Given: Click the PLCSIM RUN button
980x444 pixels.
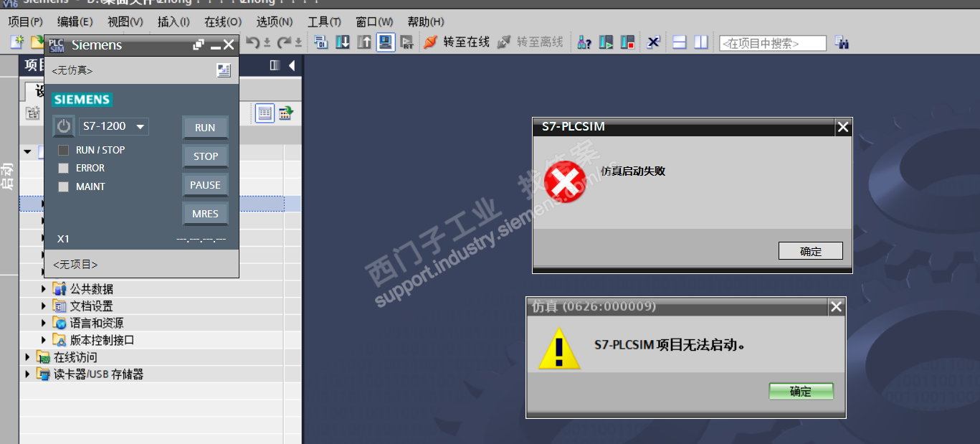Looking at the screenshot, I should pos(205,127).
